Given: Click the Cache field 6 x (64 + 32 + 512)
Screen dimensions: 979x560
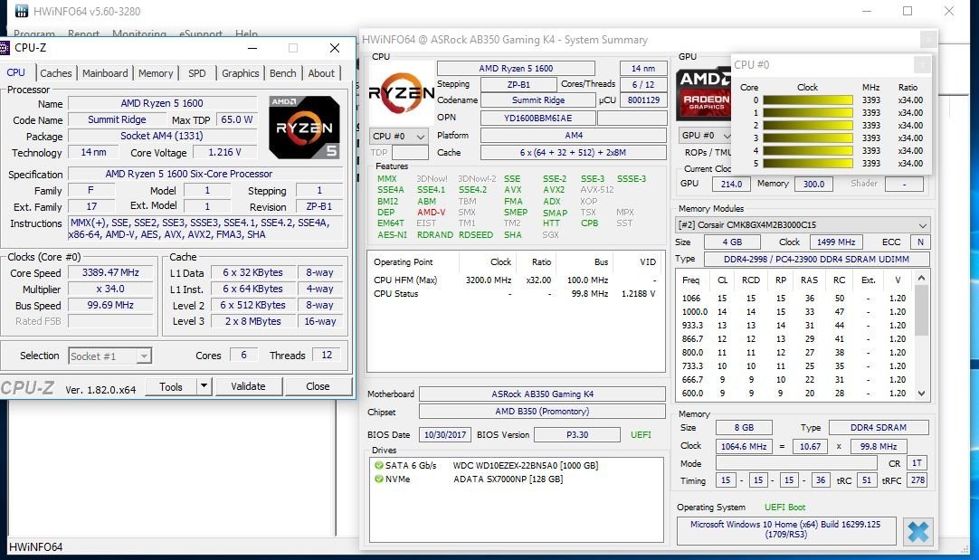Looking at the screenshot, I should pyautogui.click(x=573, y=152).
